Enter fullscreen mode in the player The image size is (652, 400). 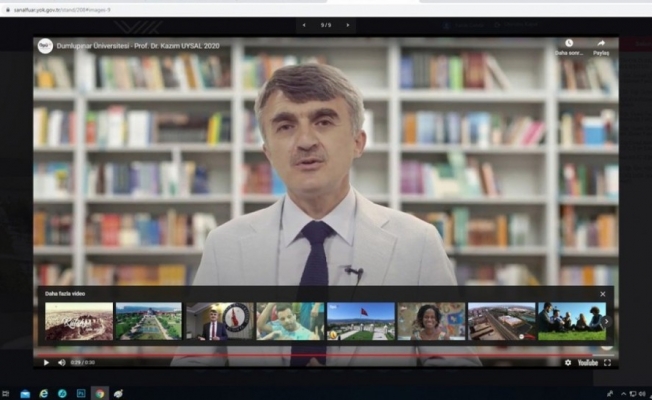click(607, 362)
